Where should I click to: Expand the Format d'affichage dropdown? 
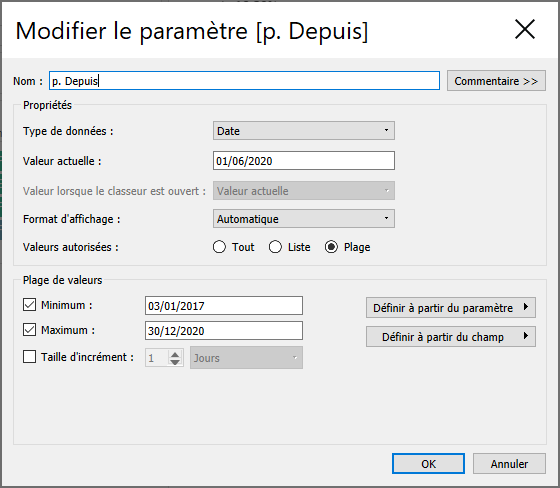[x=304, y=219]
